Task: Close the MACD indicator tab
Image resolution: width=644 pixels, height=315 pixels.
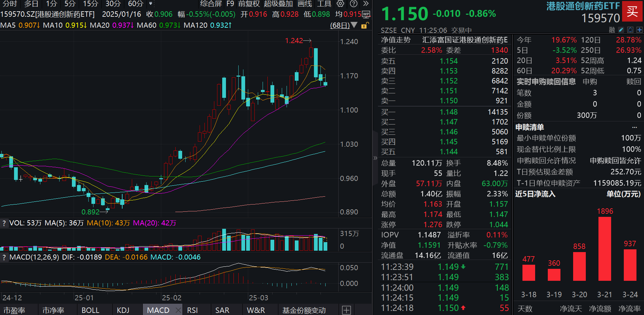Action: click(x=178, y=310)
